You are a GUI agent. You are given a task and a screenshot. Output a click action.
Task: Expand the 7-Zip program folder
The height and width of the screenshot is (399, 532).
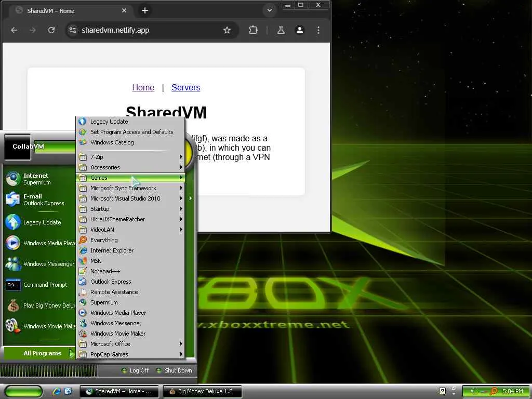[x=130, y=157]
